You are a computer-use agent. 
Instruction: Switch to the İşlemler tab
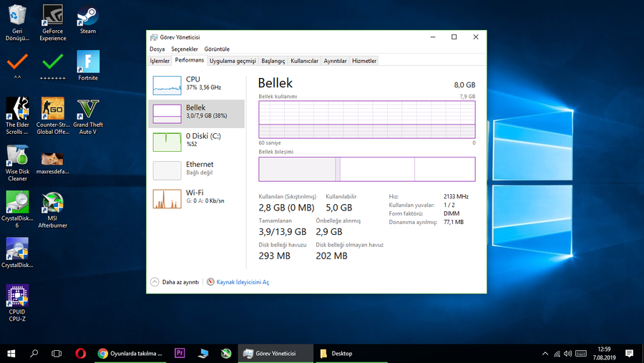coord(160,61)
